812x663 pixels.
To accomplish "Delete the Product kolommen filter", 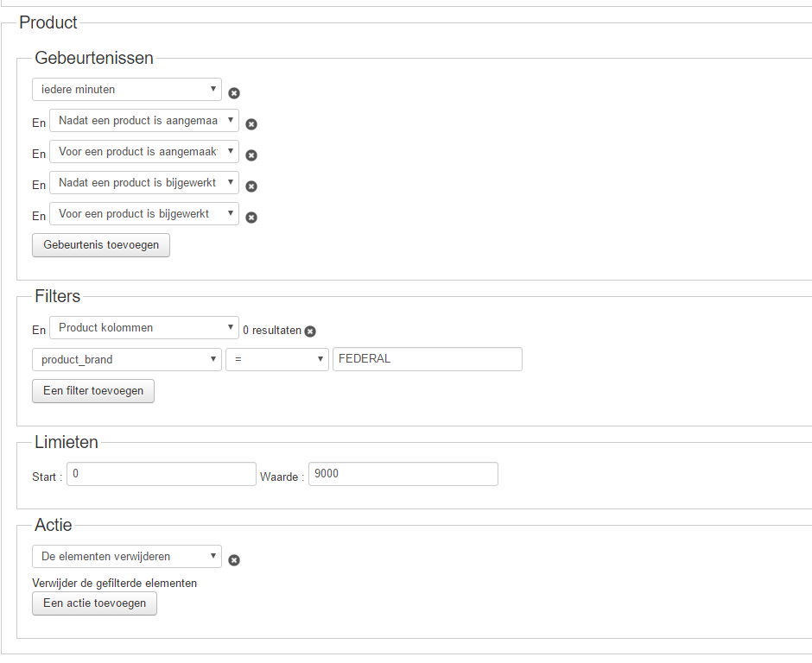I will click(310, 331).
